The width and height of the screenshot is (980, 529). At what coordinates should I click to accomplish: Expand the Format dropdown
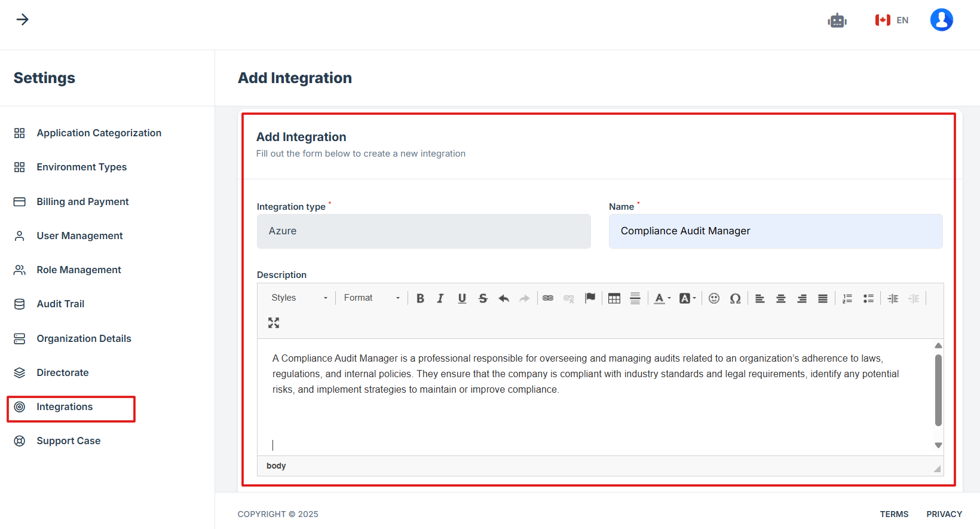(371, 298)
